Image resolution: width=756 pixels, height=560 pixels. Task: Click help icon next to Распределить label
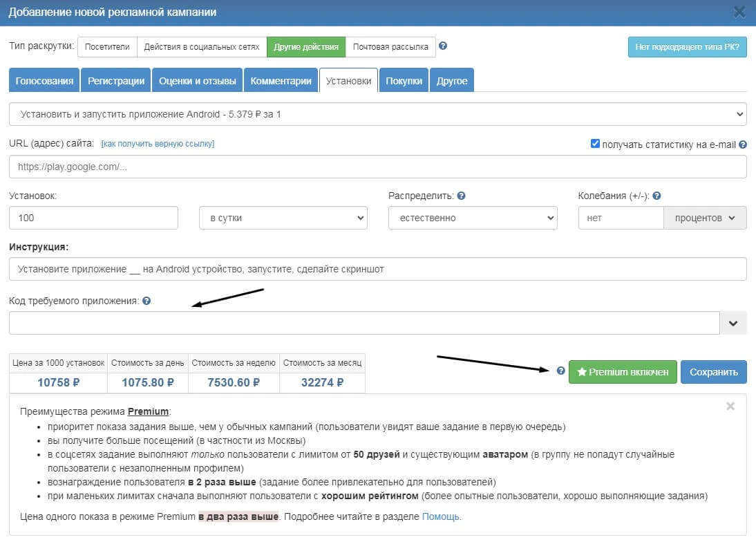coord(461,196)
